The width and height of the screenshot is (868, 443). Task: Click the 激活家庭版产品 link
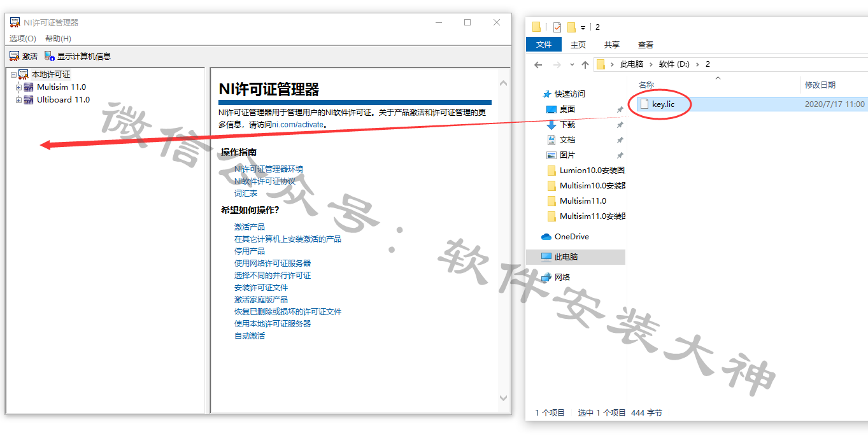tap(261, 300)
